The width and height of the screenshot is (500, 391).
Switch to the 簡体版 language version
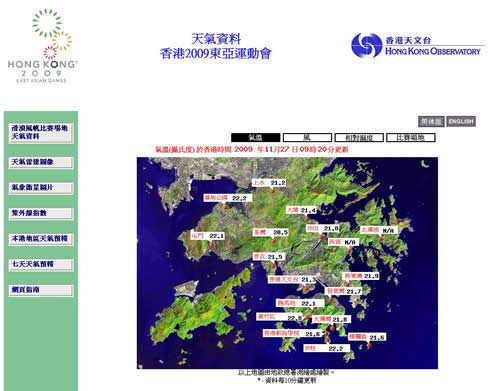[x=431, y=122]
